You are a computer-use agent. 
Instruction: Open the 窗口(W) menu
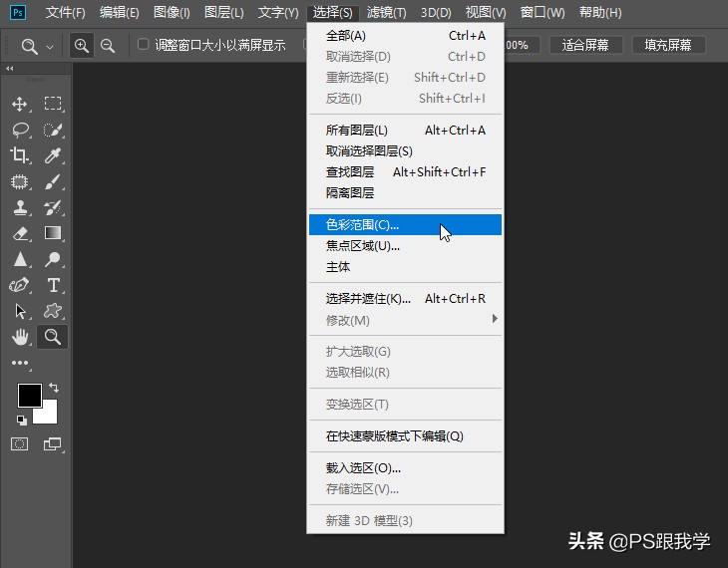click(543, 13)
